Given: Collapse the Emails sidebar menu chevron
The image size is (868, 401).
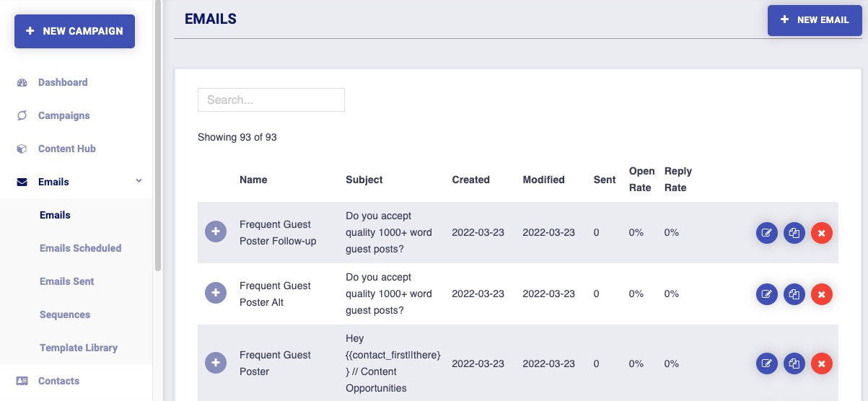Looking at the screenshot, I should pyautogui.click(x=139, y=181).
